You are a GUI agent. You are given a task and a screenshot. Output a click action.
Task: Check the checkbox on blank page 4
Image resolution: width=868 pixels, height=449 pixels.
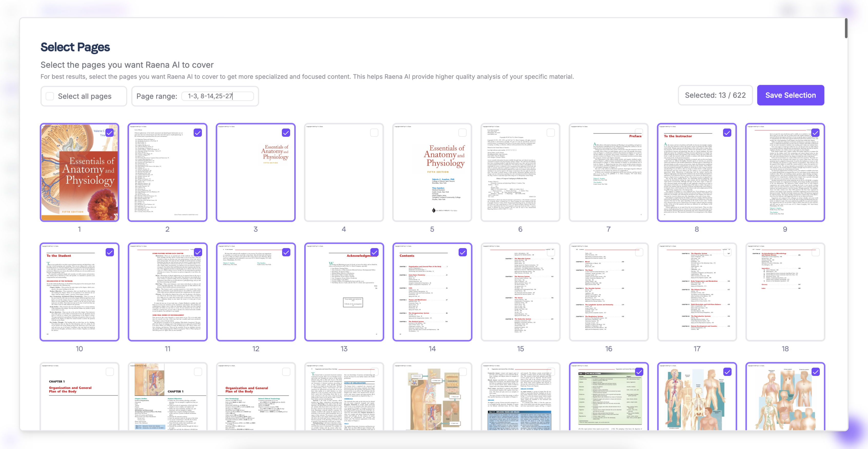click(x=374, y=133)
